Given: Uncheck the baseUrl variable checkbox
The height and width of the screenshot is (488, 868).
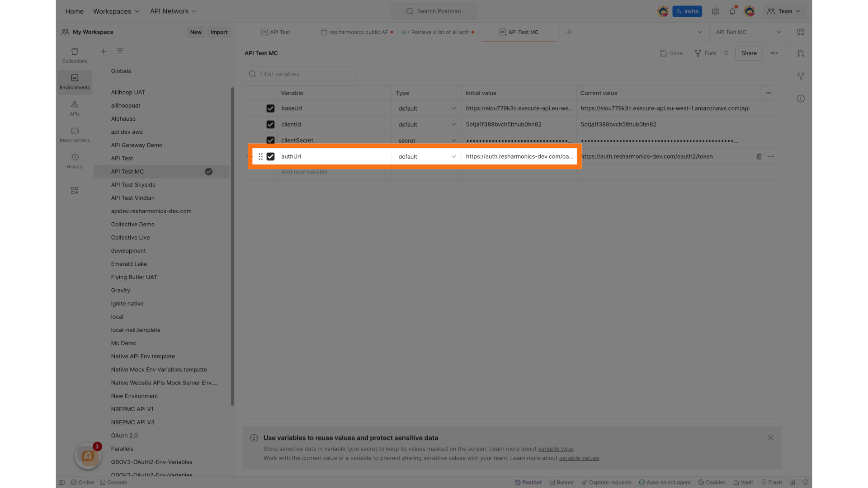Looking at the screenshot, I should point(270,109).
